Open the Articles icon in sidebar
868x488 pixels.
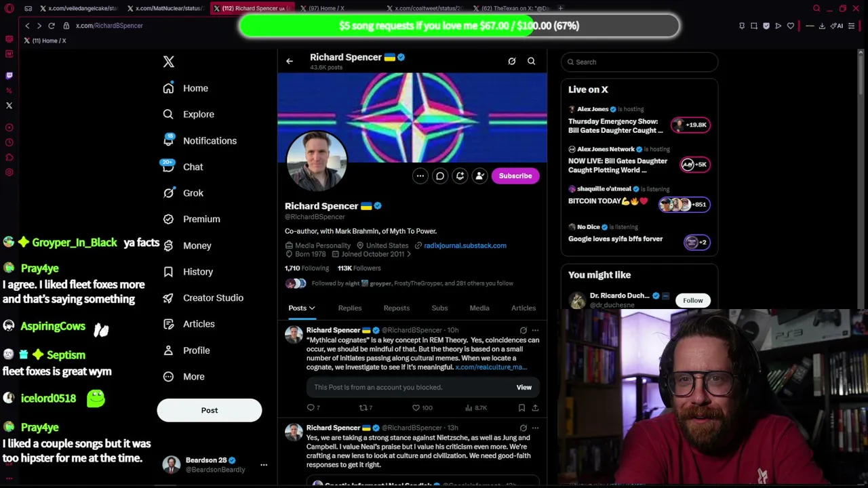[168, 324]
